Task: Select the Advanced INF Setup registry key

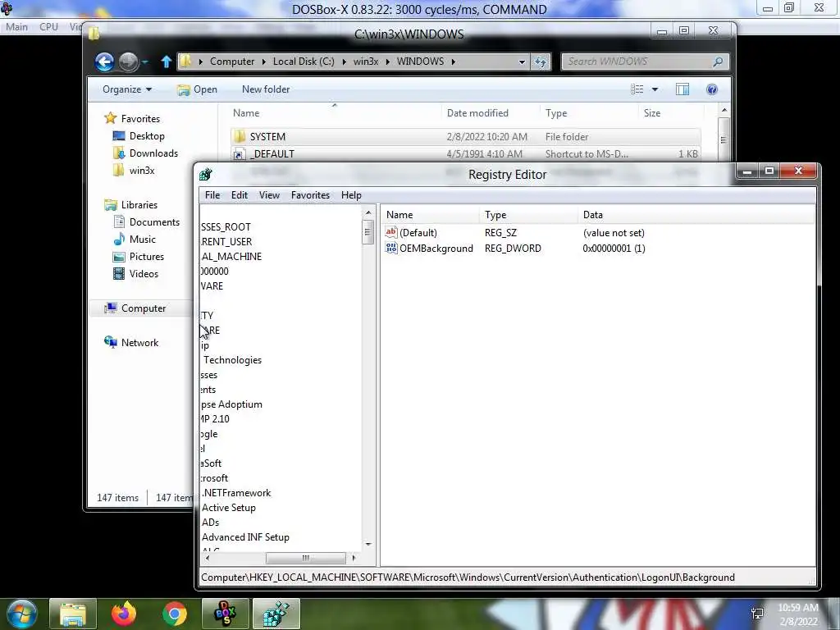Action: click(x=245, y=536)
